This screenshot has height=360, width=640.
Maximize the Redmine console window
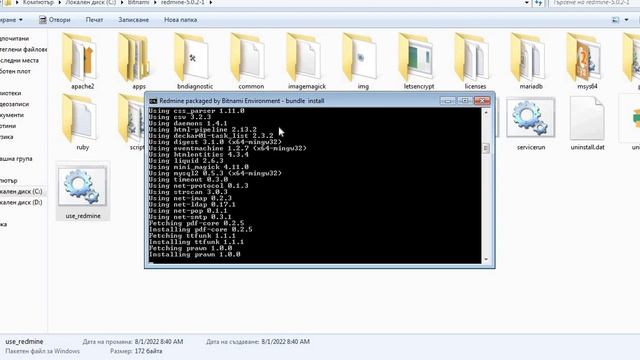[464, 100]
